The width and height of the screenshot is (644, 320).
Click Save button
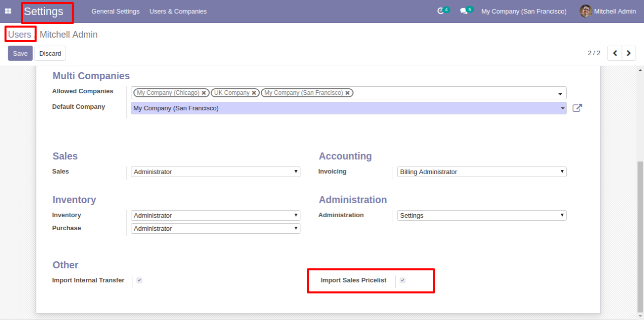click(x=20, y=53)
